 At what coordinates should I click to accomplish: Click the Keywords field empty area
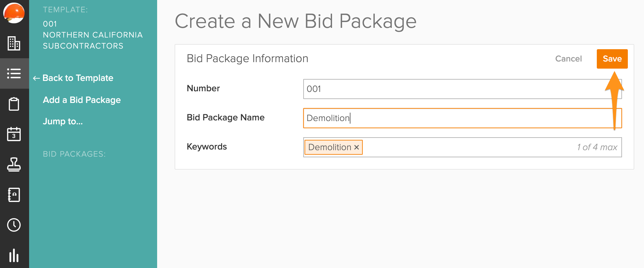click(x=469, y=147)
